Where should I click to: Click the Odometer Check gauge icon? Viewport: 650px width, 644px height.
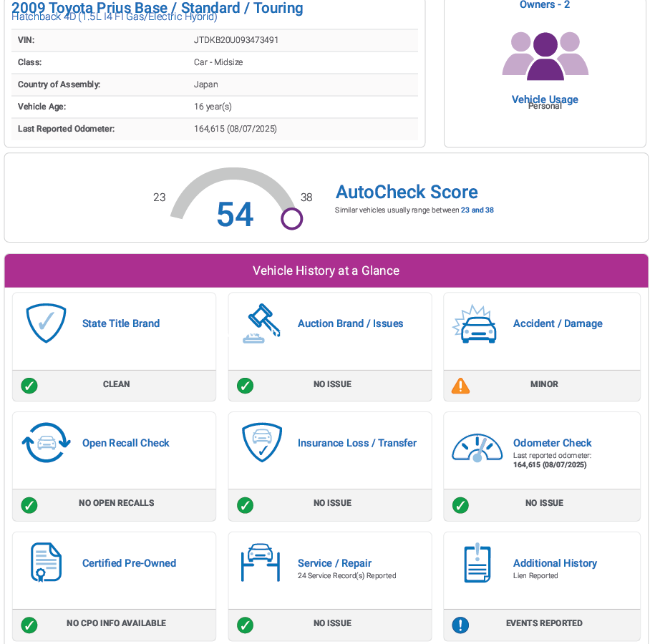click(x=477, y=448)
